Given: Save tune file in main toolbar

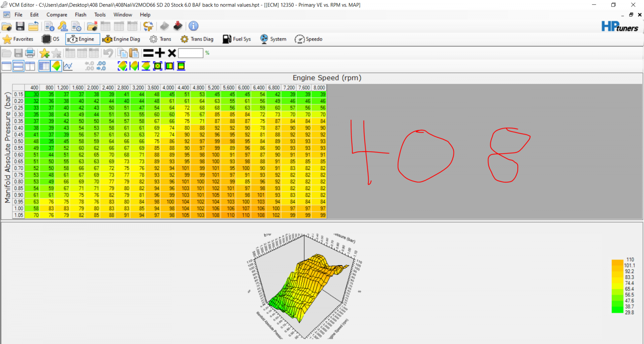Looking at the screenshot, I should [20, 26].
